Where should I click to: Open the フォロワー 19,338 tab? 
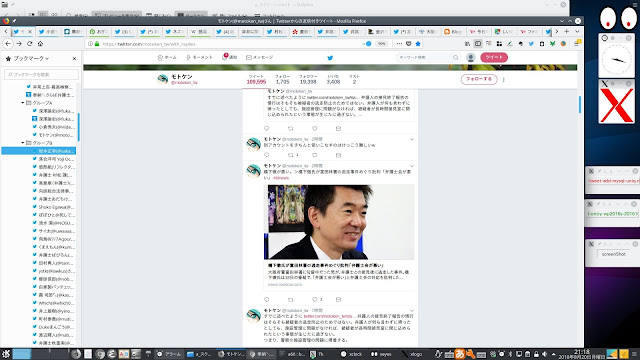pyautogui.click(x=308, y=79)
